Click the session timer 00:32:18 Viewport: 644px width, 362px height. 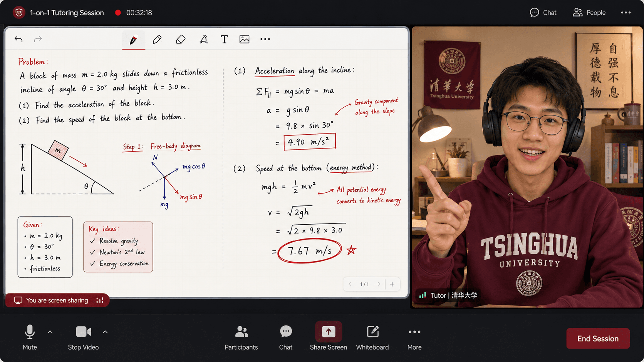[139, 13]
